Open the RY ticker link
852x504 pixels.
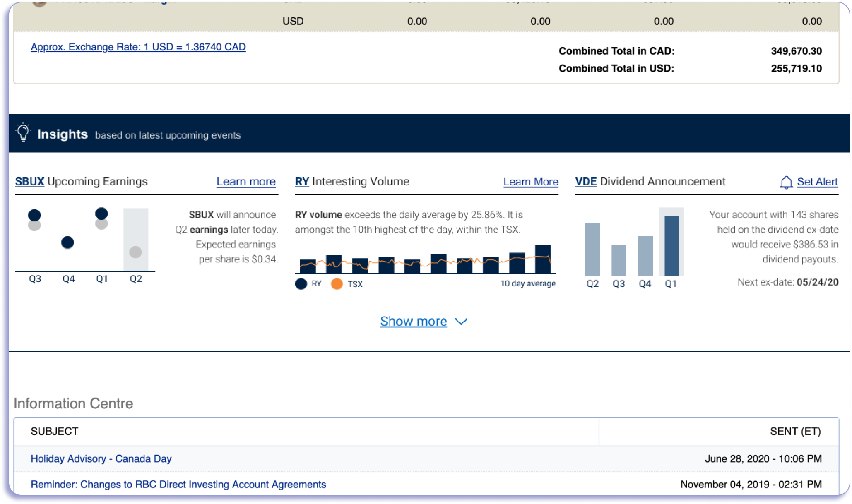(x=302, y=182)
